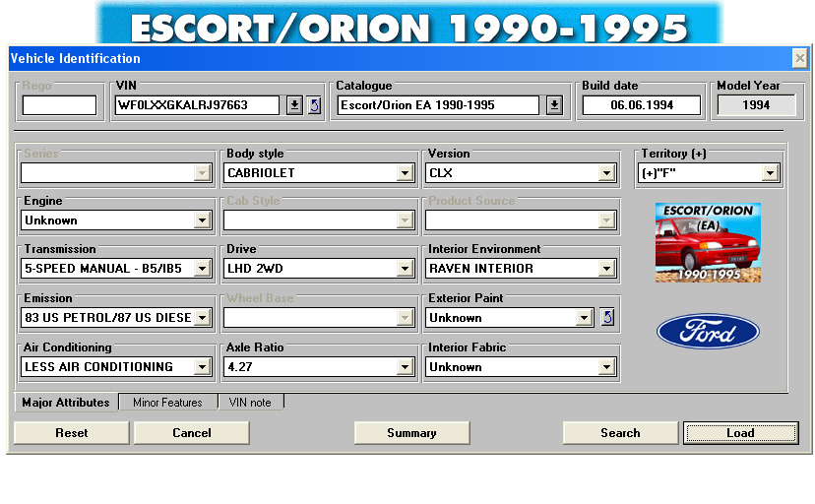815x504 pixels.
Task: Open the Transmission dropdown list
Action: [x=202, y=269]
